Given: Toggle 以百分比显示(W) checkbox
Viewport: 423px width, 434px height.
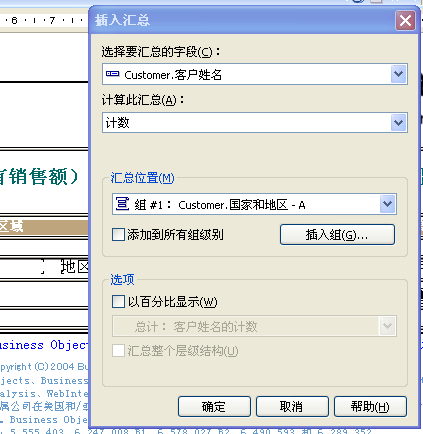Looking at the screenshot, I should (118, 302).
